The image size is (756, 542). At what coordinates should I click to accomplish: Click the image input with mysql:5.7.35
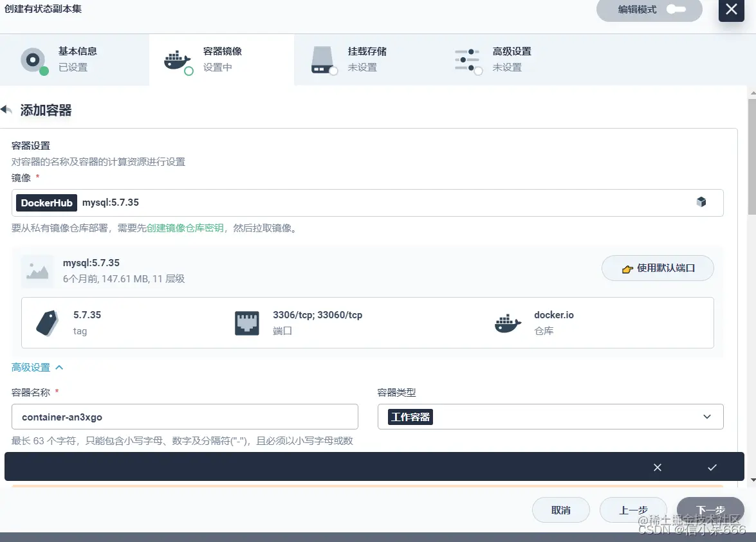click(x=367, y=203)
